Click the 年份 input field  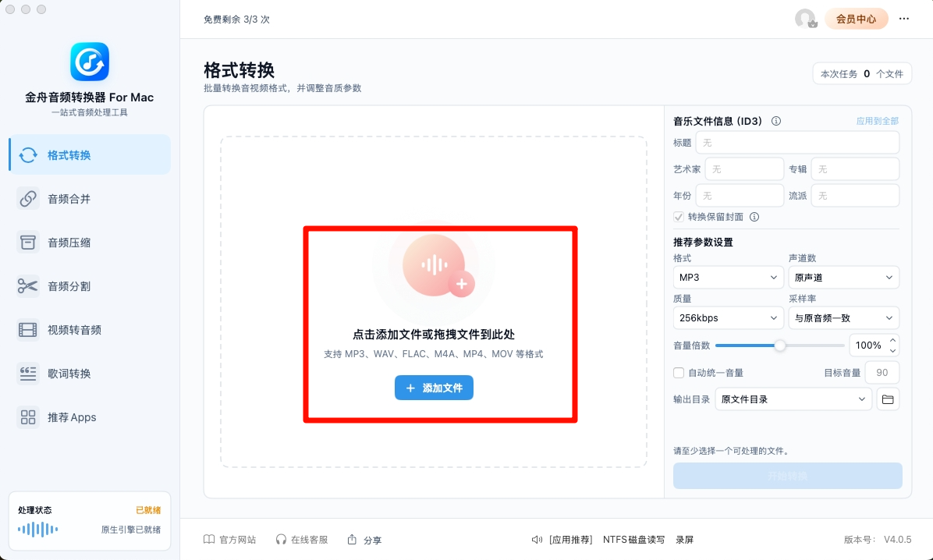740,195
